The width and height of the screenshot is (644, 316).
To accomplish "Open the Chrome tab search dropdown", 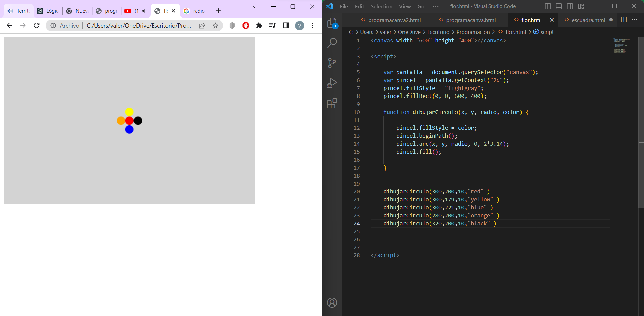I will pos(255,6).
